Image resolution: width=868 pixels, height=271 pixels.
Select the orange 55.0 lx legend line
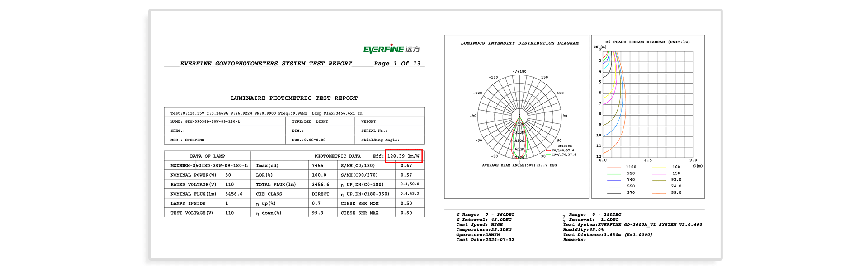659,193
